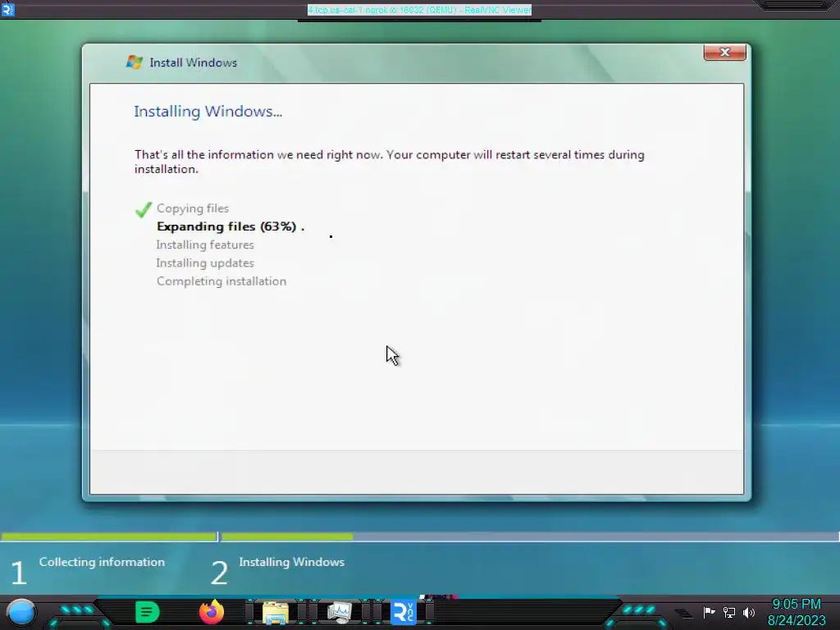Open the taskbar clock showing 9:05 PM

pos(797,612)
